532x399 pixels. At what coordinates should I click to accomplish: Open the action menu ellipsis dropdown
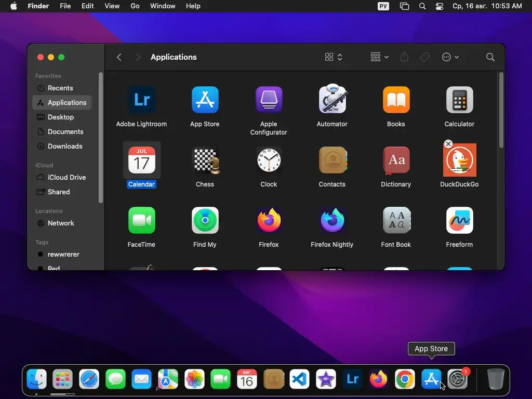coord(450,57)
